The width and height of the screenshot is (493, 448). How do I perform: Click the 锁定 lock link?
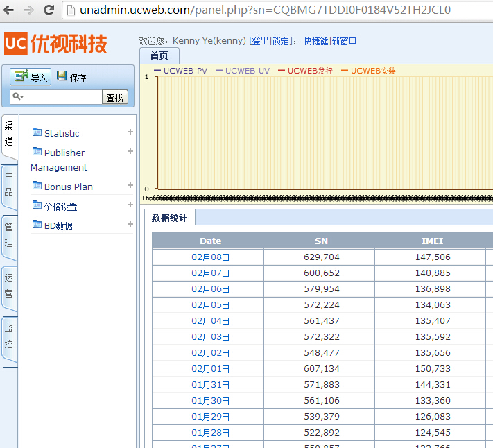pos(280,41)
